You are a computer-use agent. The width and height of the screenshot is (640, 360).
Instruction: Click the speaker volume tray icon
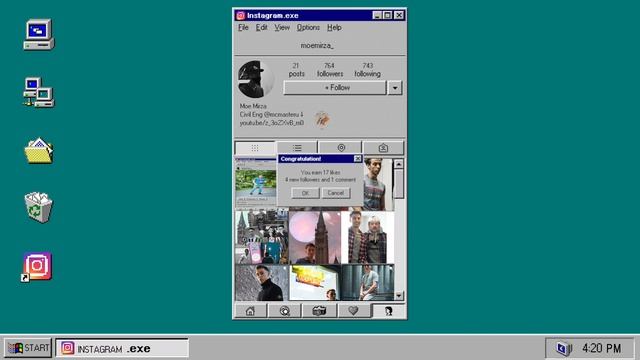(564, 349)
